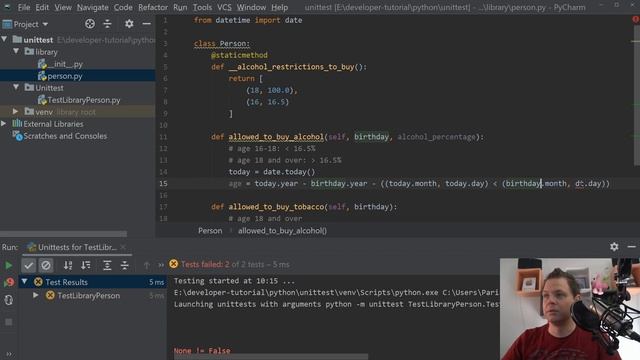Open the File menu

24,7
